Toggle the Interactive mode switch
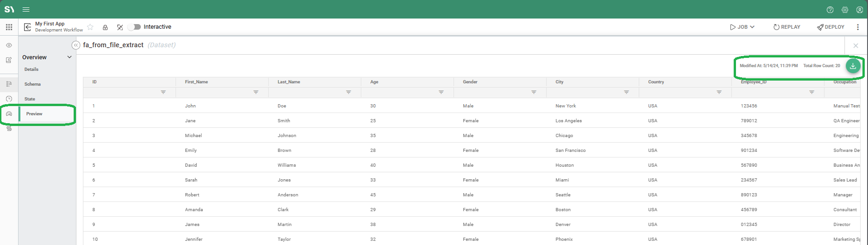Image resolution: width=868 pixels, height=245 pixels. 134,27
